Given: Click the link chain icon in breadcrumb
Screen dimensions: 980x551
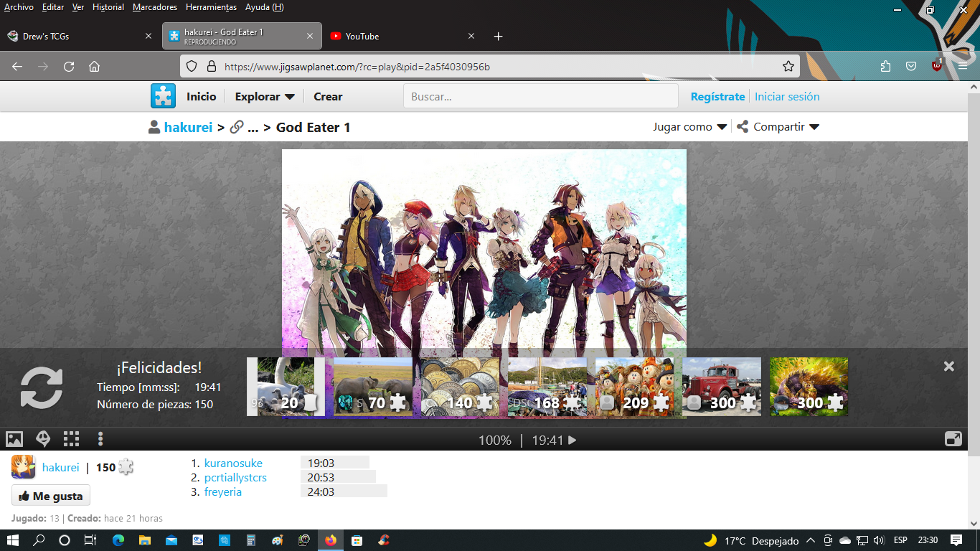Looking at the screenshot, I should click(237, 127).
